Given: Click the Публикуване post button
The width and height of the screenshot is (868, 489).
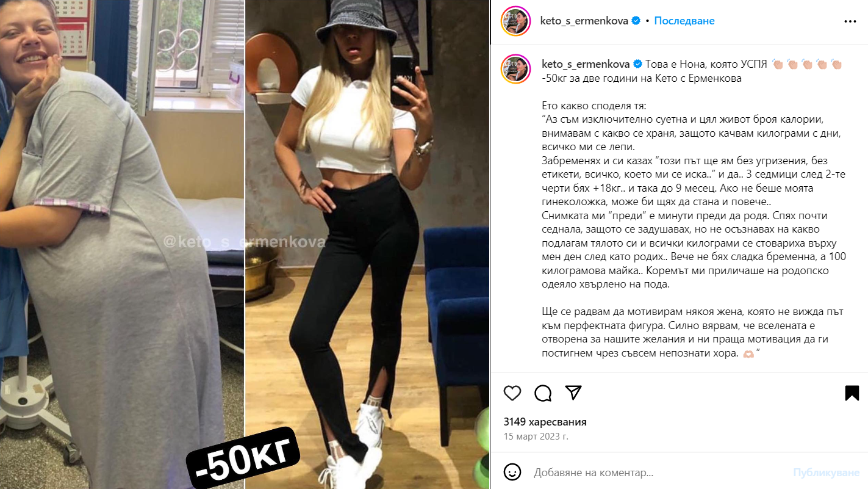Looking at the screenshot, I should click(825, 473).
